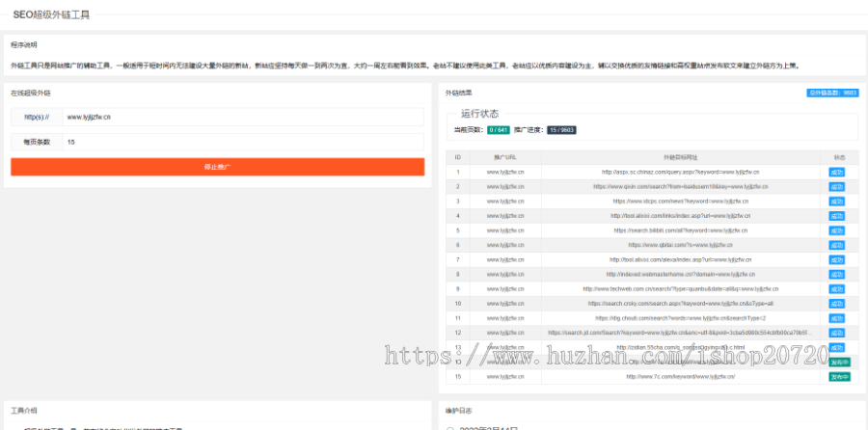Click the dark 15 / 9603 progress badge
868x430 pixels.
click(x=561, y=130)
